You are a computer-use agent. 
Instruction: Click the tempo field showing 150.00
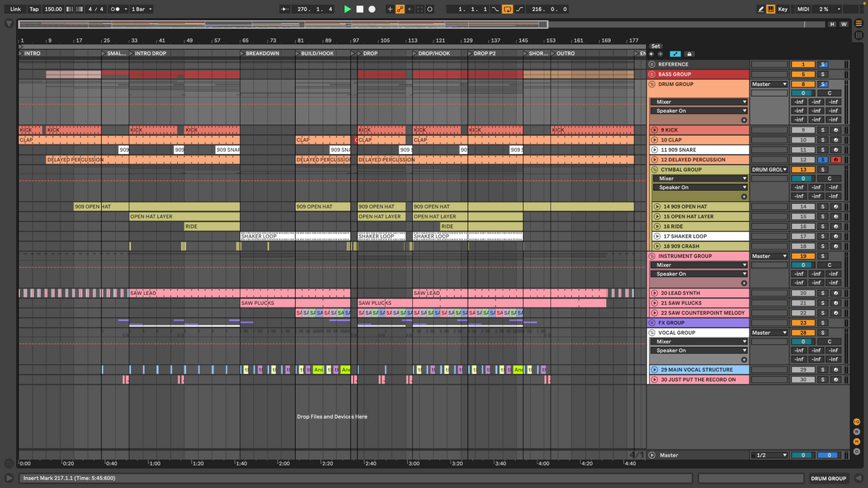pyautogui.click(x=53, y=9)
